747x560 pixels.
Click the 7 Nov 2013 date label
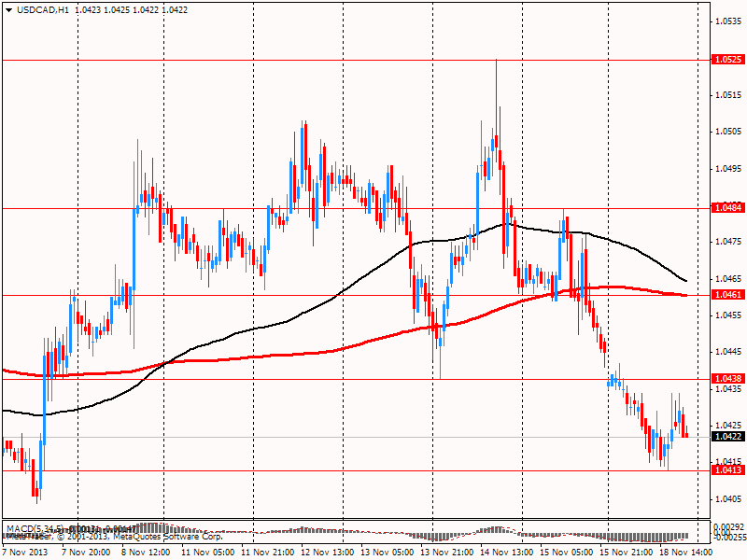pos(25,552)
